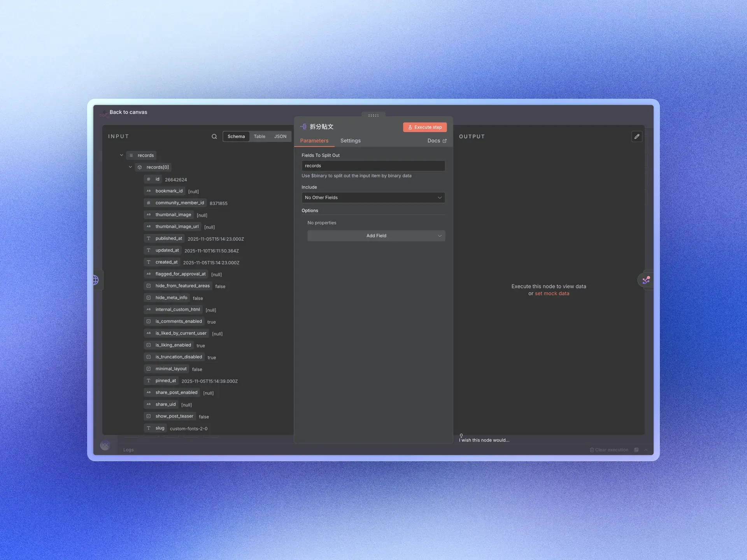Click set mock data link
The height and width of the screenshot is (560, 747).
click(552, 294)
